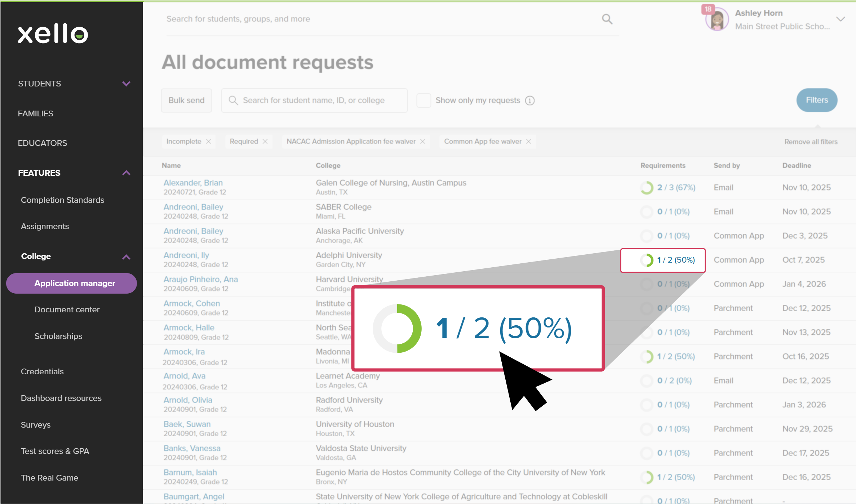
Task: Remove the Incomplete filter chip
Action: (x=208, y=142)
